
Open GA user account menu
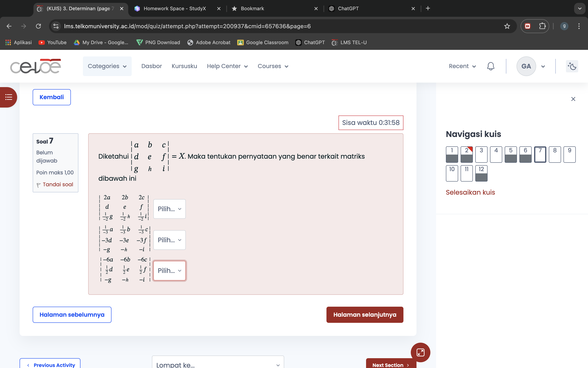click(531, 66)
